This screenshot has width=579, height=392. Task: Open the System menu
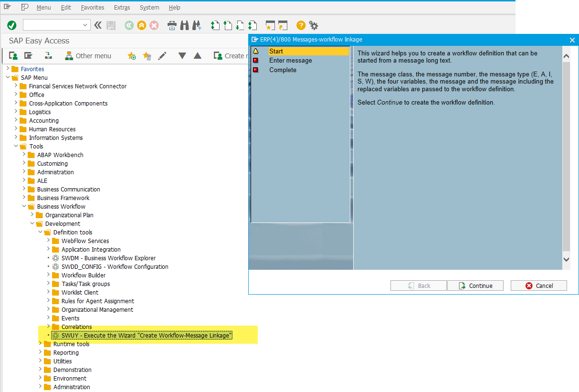point(149,8)
